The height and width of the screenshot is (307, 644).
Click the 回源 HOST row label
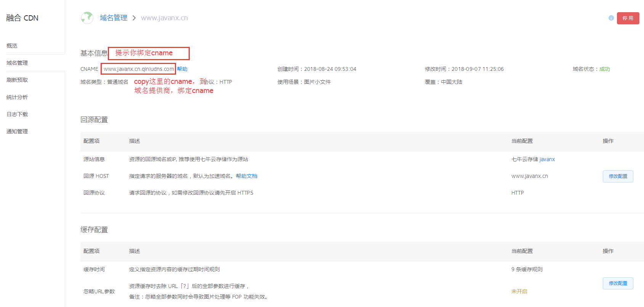[96, 176]
